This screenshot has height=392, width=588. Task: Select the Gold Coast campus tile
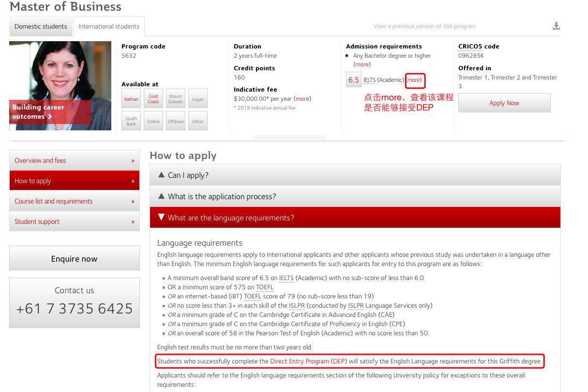[x=153, y=99]
